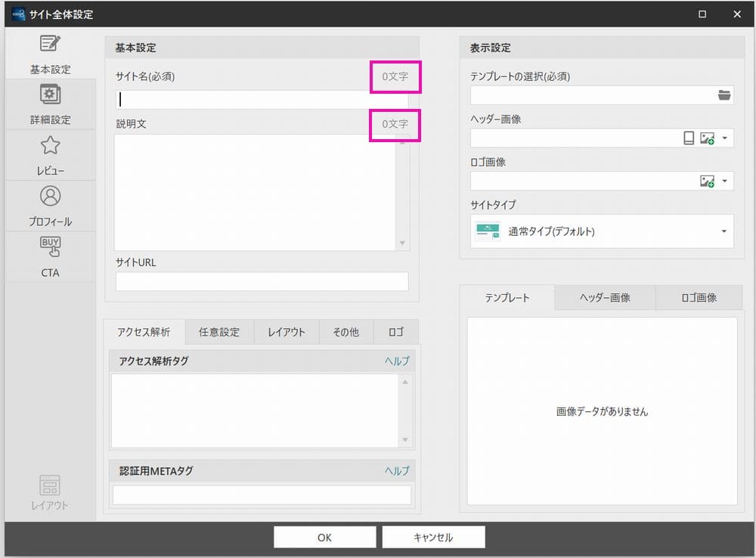Viewport: 756px width, 558px height.
Task: Click add image icon in ロゴ画像 field
Action: [x=707, y=181]
